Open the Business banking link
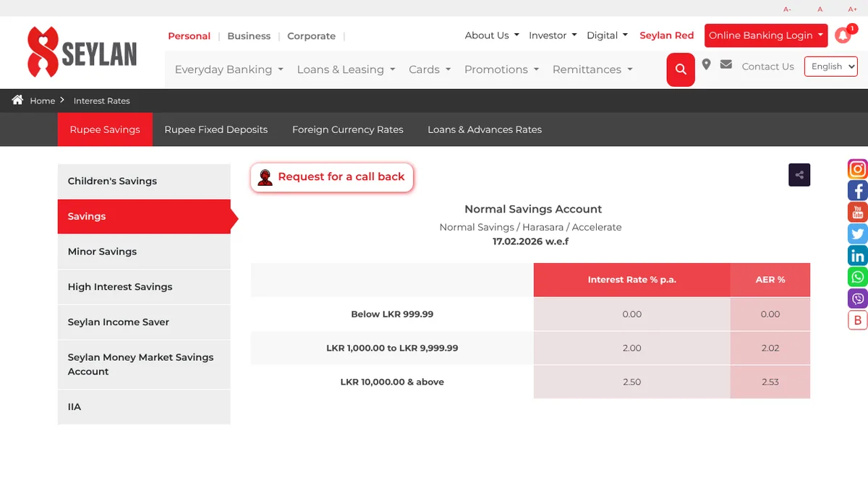The image size is (868, 488). coord(249,35)
